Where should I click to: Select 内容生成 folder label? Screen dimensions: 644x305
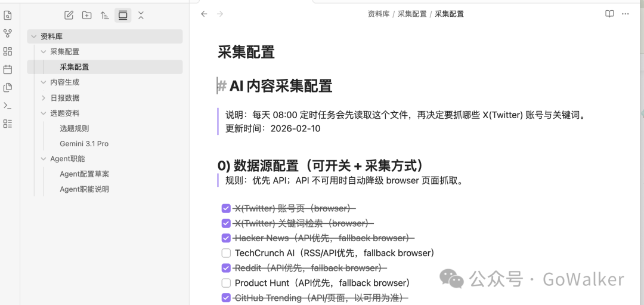[x=65, y=82]
